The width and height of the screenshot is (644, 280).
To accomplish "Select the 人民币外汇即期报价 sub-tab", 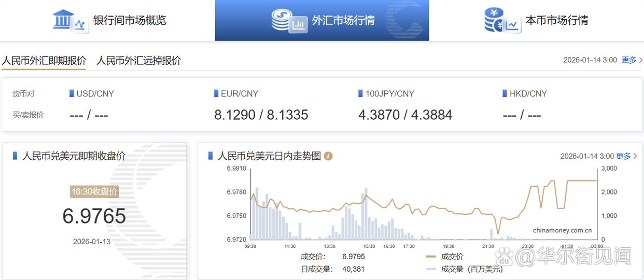I will (44, 60).
